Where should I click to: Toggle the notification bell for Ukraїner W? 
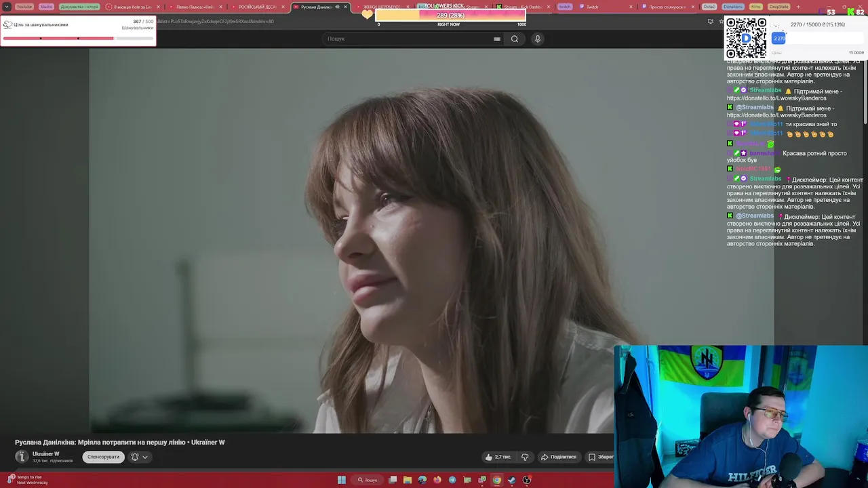click(x=134, y=457)
